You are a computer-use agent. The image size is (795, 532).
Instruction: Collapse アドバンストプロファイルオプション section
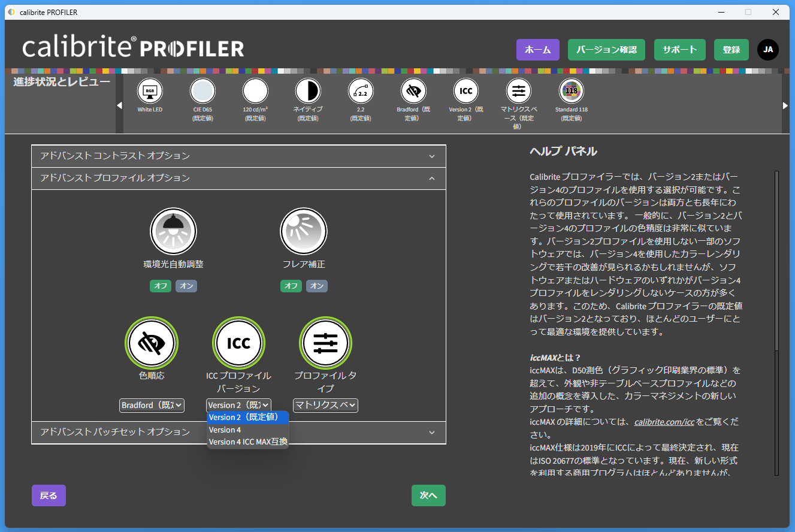[x=238, y=178]
